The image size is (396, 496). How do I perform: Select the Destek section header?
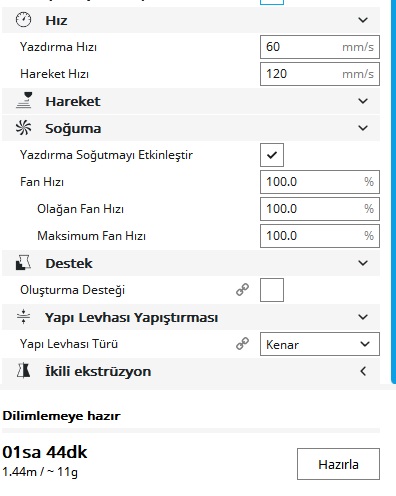pos(191,263)
